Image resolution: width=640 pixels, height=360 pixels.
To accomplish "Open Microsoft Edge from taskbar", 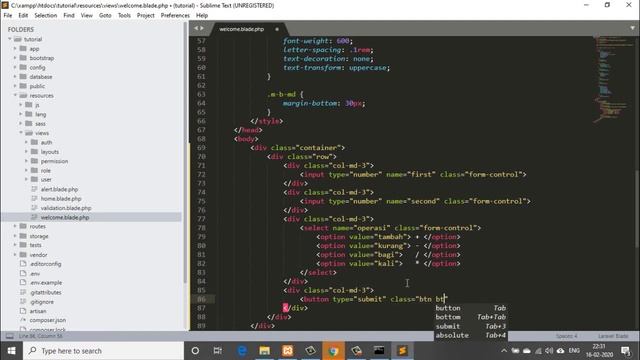I will point(242,351).
